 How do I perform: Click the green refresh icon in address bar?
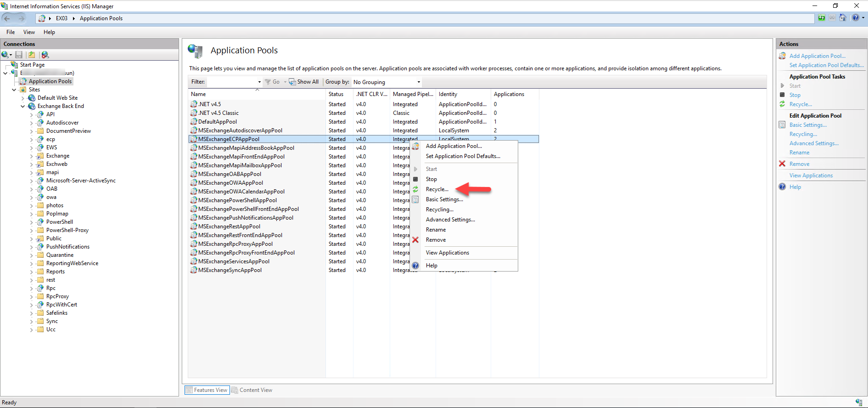pos(822,18)
